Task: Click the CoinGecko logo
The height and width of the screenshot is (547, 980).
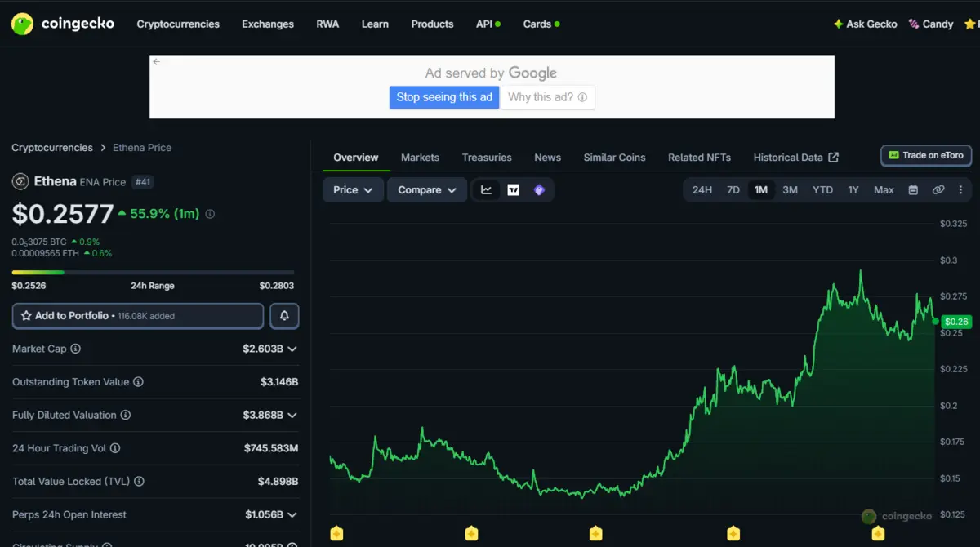Action: pyautogui.click(x=62, y=24)
